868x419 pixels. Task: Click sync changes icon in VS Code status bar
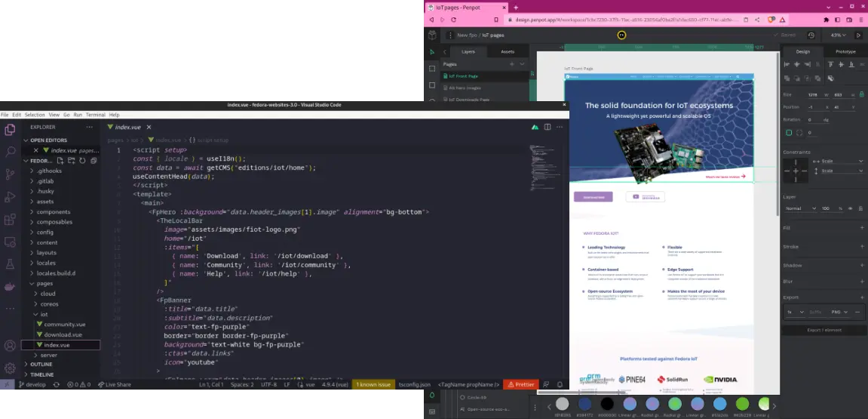(56, 384)
